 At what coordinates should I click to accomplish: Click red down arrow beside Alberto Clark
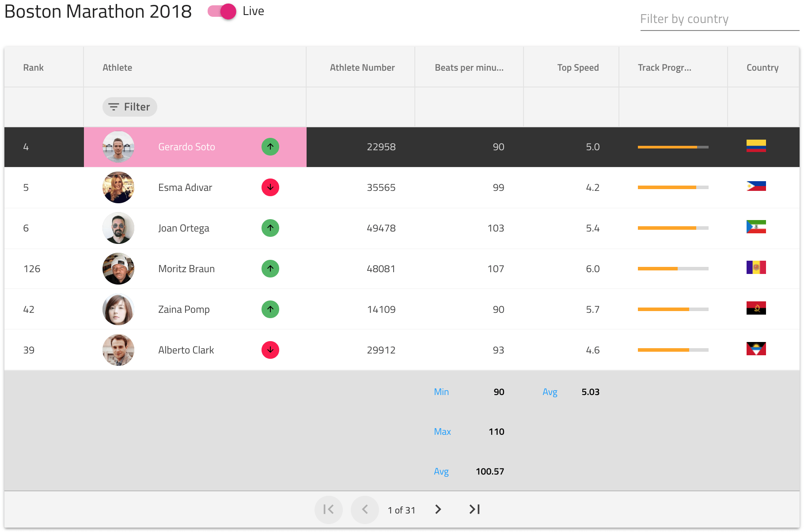pos(270,350)
